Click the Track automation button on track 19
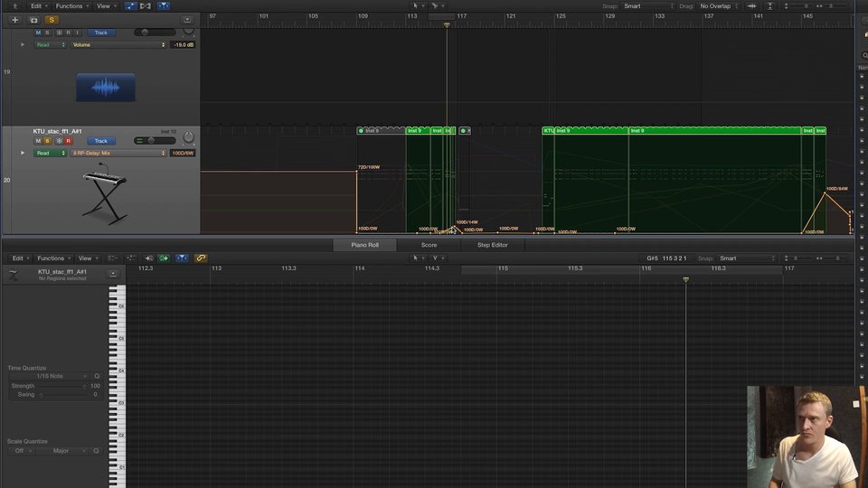The height and width of the screenshot is (488, 868). click(100, 33)
